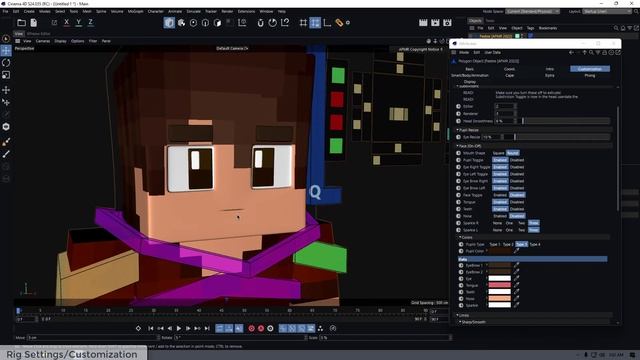Click the render view clapperboard icon
Screen dimensions: 640x360
point(423,23)
